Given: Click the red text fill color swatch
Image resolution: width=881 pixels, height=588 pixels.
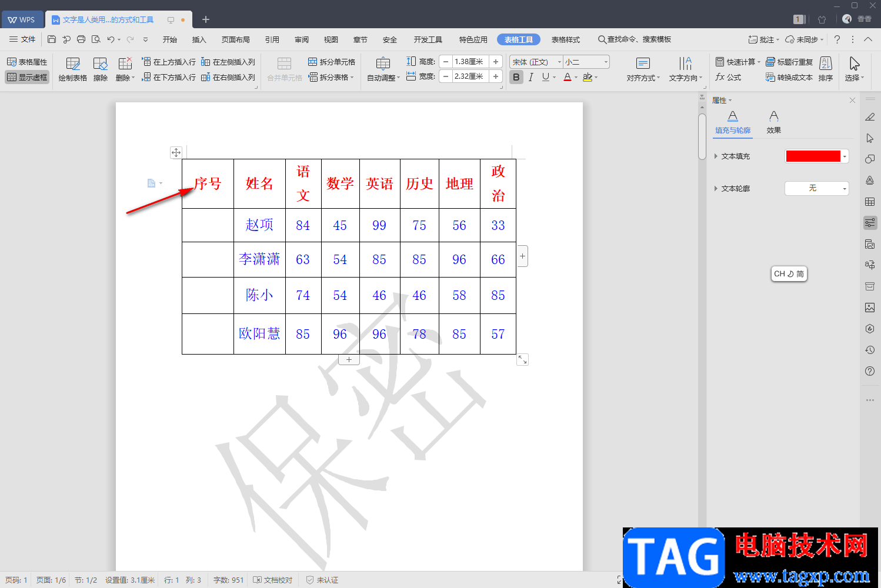Looking at the screenshot, I should 813,156.
